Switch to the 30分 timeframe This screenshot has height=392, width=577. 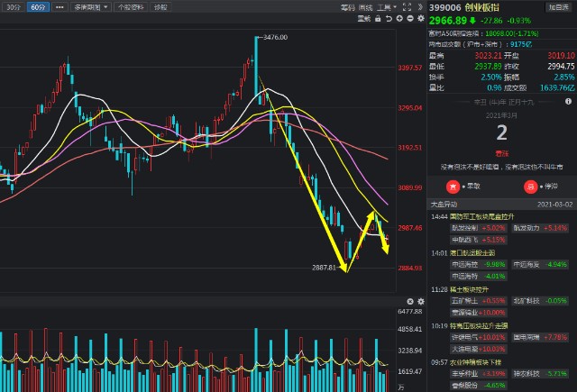pyautogui.click(x=12, y=6)
